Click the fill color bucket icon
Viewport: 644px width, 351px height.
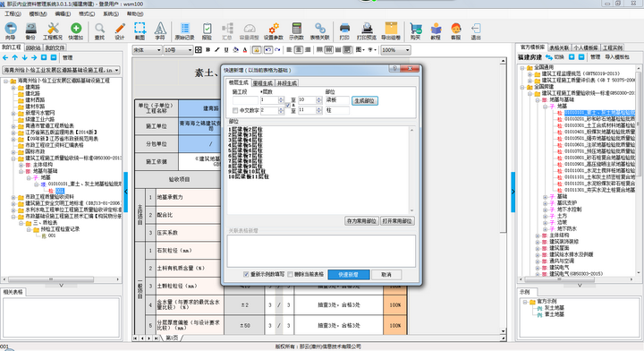click(236, 50)
